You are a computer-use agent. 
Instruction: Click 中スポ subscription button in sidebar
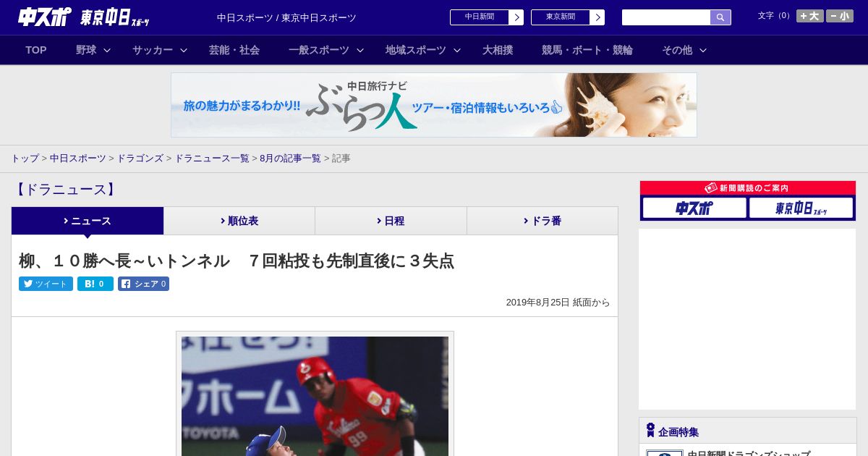pos(694,208)
